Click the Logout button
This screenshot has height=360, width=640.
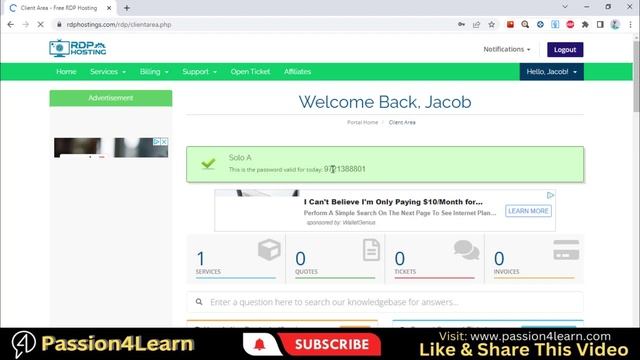click(565, 49)
